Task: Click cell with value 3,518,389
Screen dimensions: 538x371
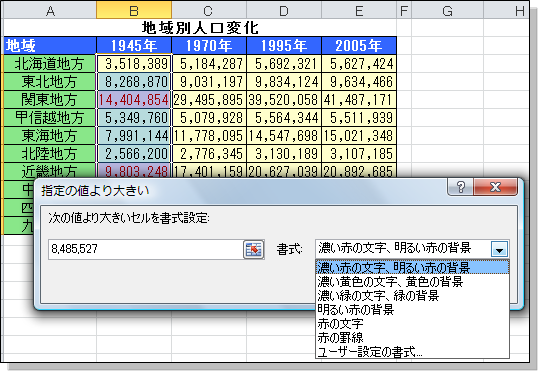Action: pos(134,63)
